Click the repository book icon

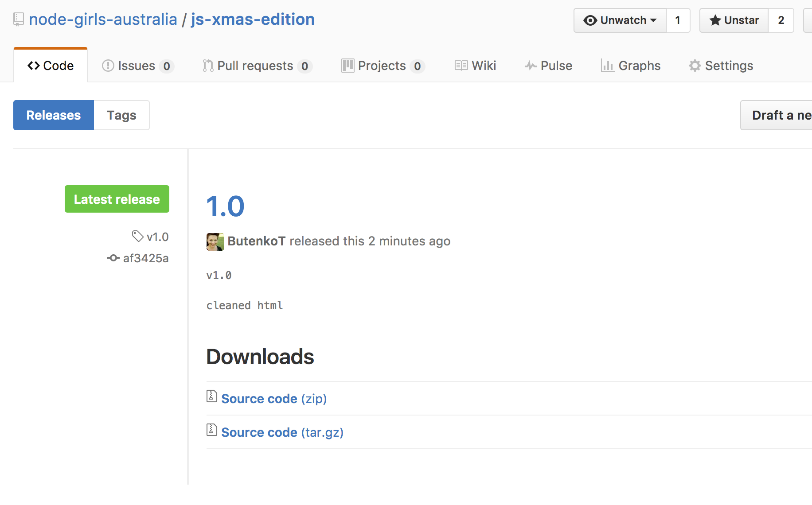pos(19,20)
